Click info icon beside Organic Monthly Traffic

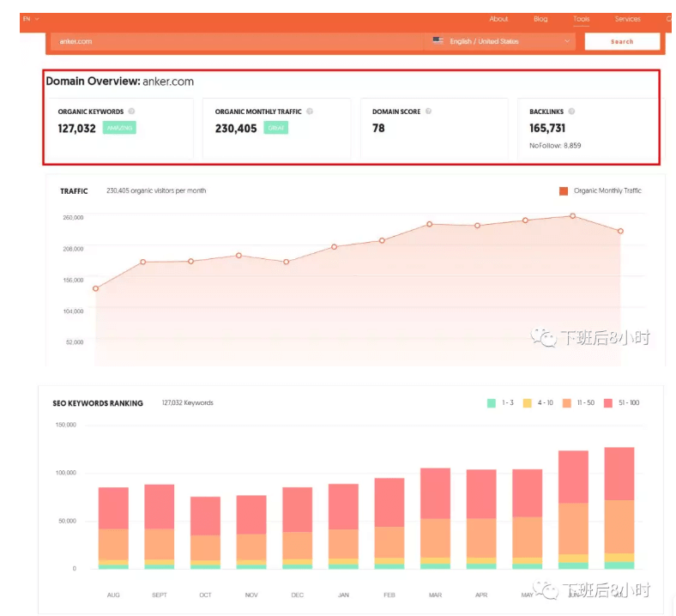point(310,112)
